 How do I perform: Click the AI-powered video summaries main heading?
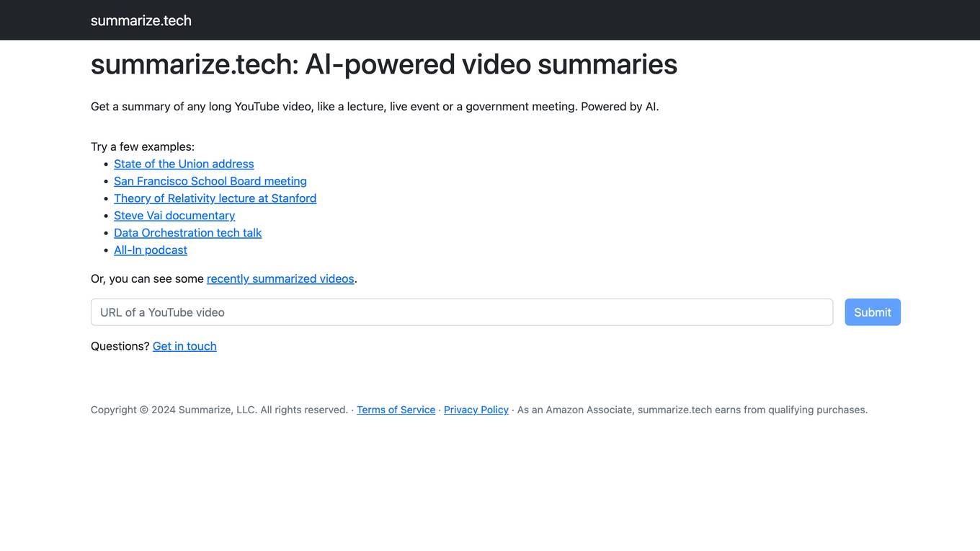click(384, 64)
